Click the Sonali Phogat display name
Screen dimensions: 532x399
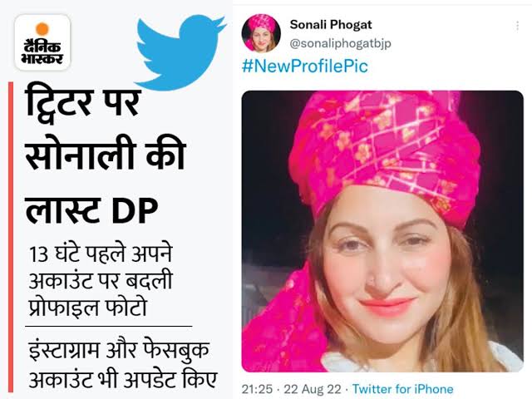[x=331, y=24]
